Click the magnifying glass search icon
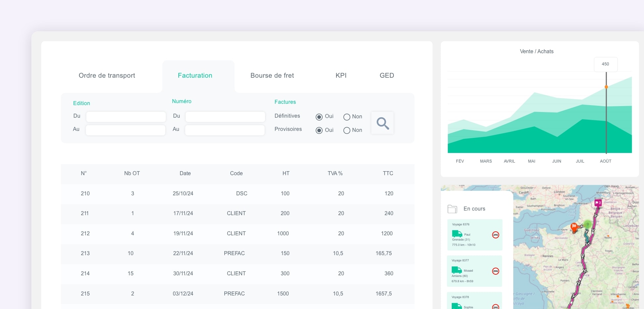644x309 pixels. click(x=383, y=123)
